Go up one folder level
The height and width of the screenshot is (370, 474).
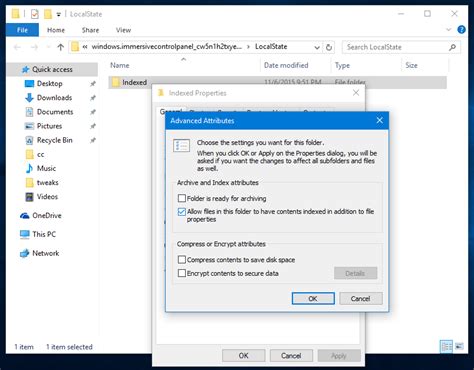(60, 47)
